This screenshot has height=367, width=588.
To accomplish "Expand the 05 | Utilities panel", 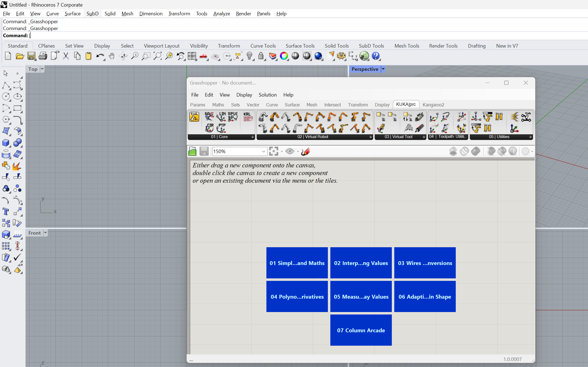I will pos(530,137).
